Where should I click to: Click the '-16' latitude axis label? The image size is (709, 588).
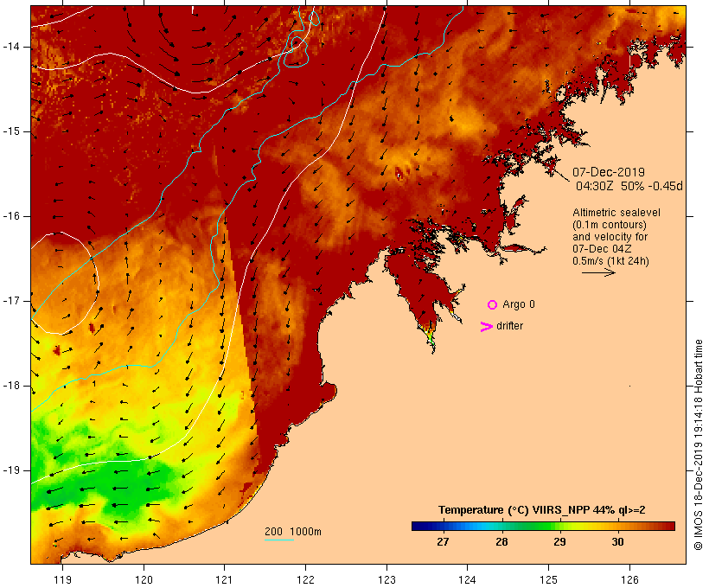(x=10, y=216)
